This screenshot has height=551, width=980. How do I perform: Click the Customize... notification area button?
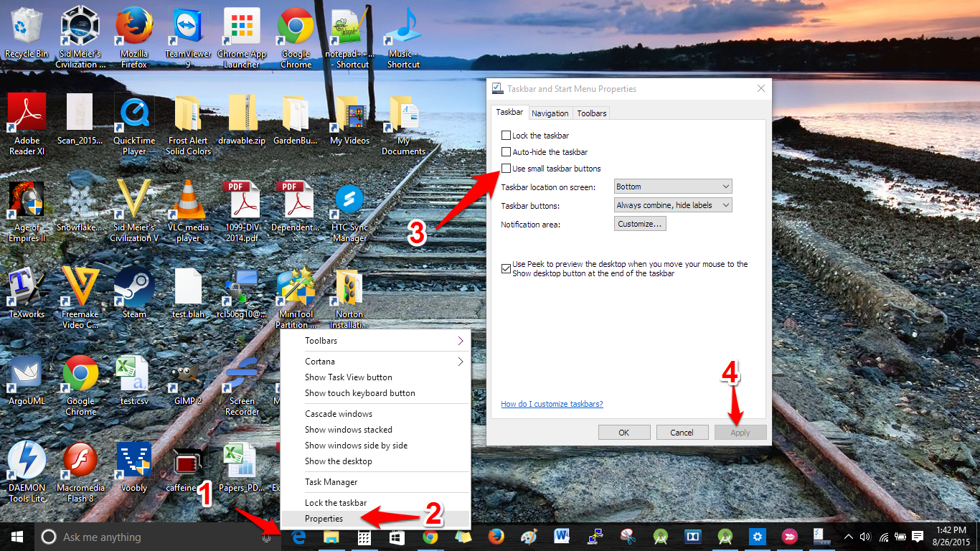(640, 224)
